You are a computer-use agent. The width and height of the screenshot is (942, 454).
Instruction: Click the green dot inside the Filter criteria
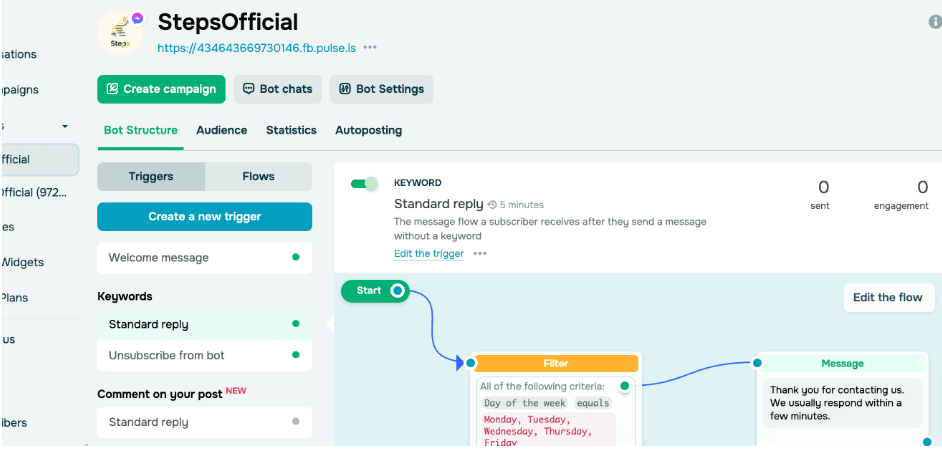(625, 386)
